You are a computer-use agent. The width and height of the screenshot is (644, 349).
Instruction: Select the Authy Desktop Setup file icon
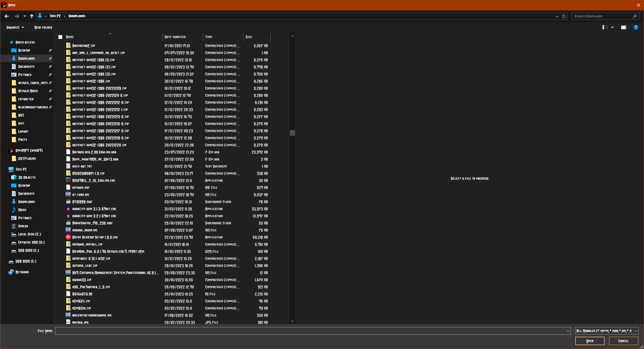coord(68,237)
